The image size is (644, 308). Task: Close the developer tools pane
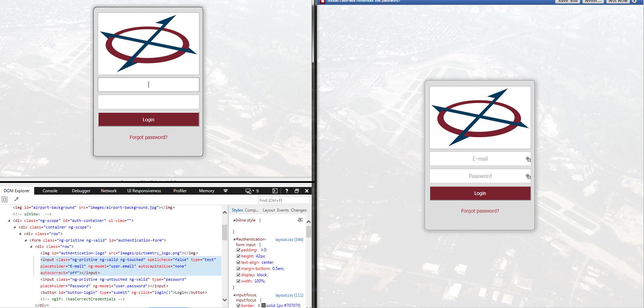(x=306, y=191)
